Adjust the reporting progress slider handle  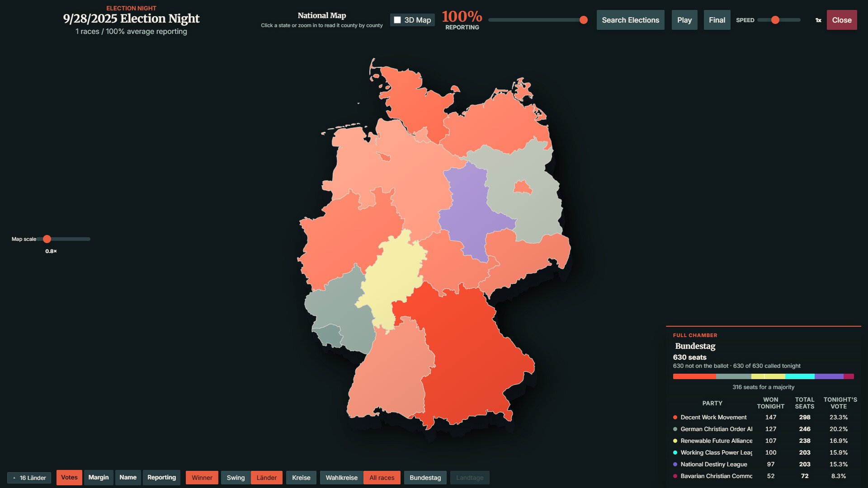(584, 20)
